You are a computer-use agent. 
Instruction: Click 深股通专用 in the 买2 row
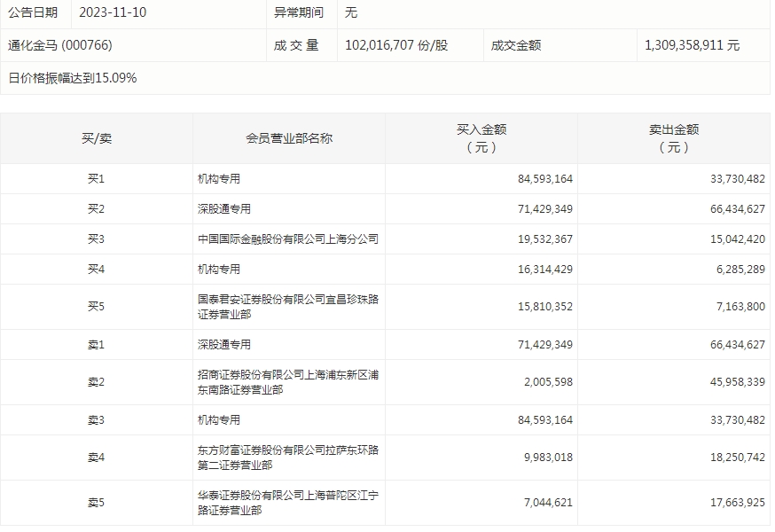pos(224,208)
